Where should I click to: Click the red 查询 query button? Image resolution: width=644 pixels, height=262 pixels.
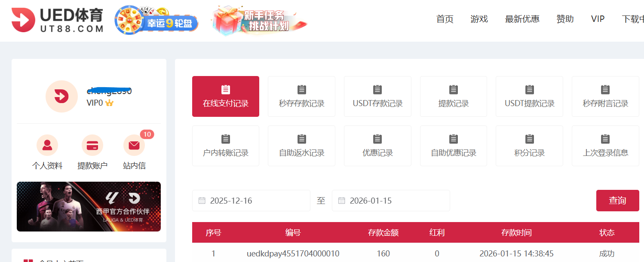tap(618, 200)
